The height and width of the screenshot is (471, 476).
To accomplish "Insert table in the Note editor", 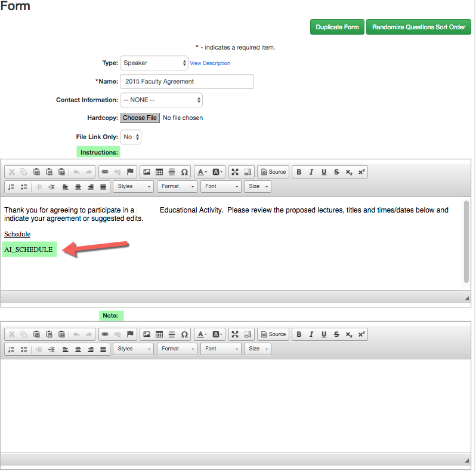I will [159, 334].
